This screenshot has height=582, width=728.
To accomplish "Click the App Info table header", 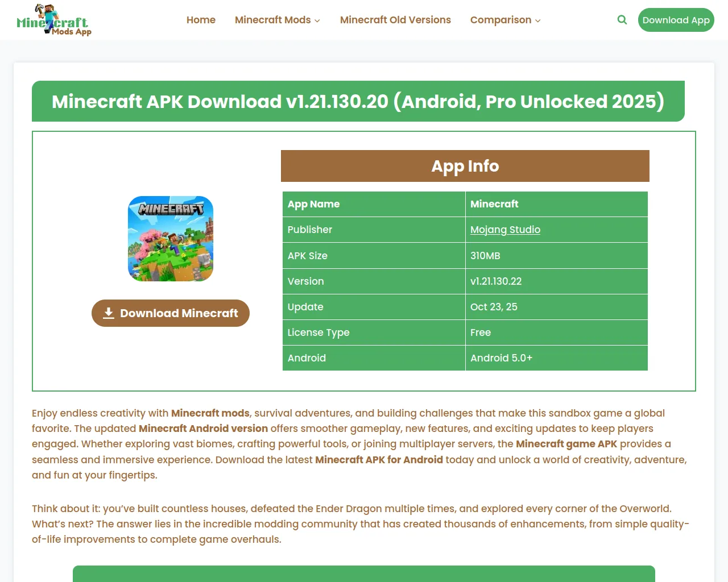I will (x=465, y=166).
